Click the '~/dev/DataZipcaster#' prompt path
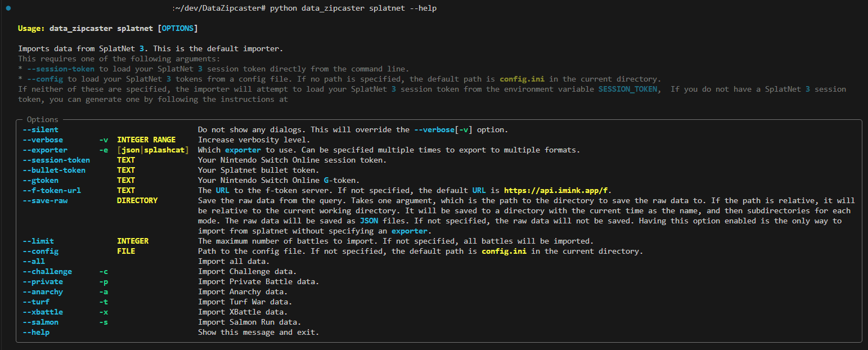 pyautogui.click(x=219, y=8)
